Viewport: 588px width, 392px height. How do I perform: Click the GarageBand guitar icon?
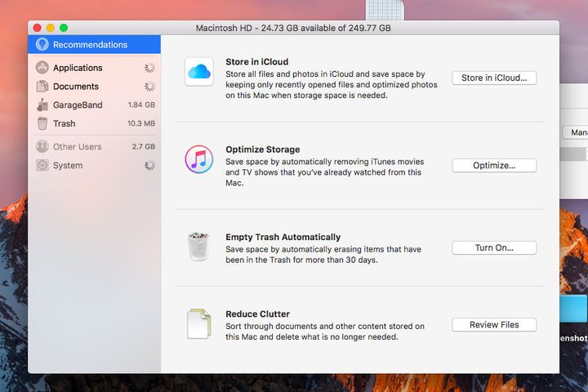coord(42,105)
